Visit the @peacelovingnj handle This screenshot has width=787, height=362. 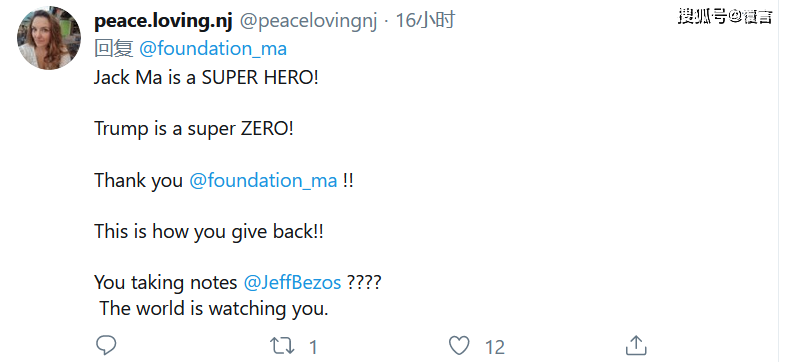coord(308,21)
